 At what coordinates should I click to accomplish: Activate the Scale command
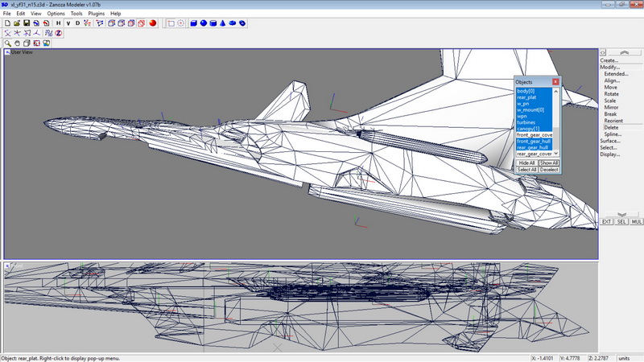pos(610,101)
